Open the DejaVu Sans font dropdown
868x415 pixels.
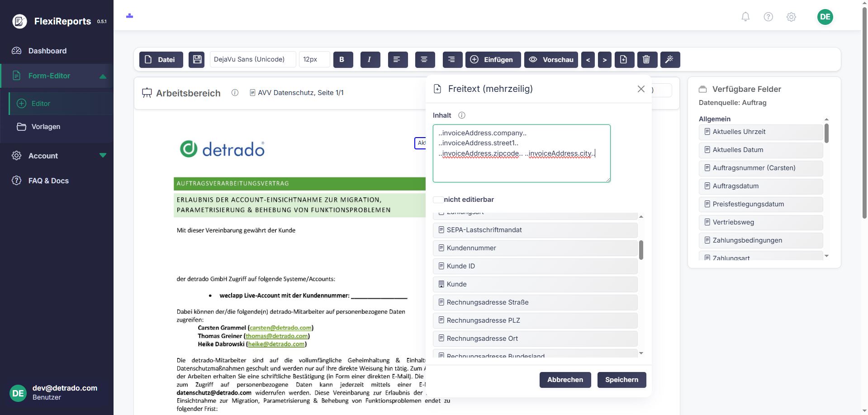click(253, 59)
